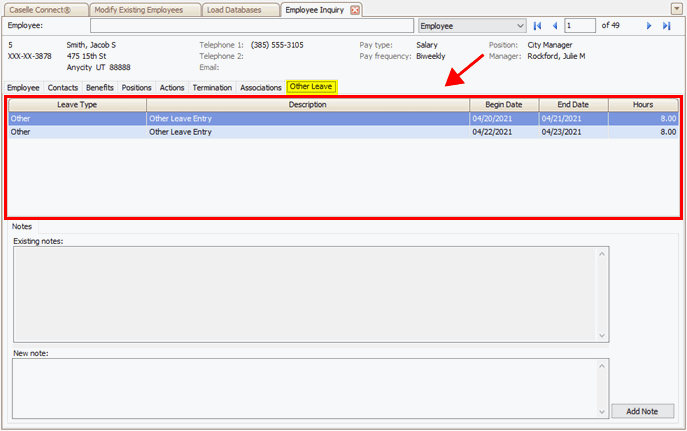Expand the Employee search type dropdown
Viewport: 687px width, 431px height.
pos(519,25)
